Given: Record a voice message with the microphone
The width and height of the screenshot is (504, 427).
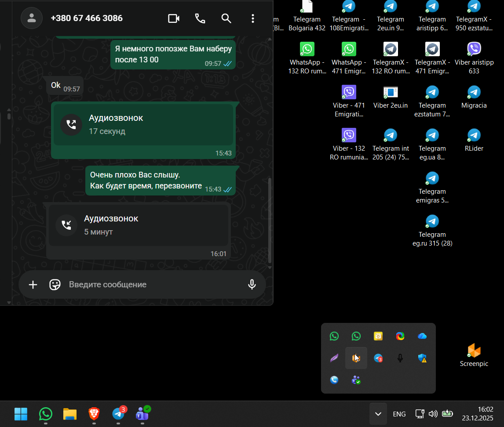Looking at the screenshot, I should pos(252,285).
